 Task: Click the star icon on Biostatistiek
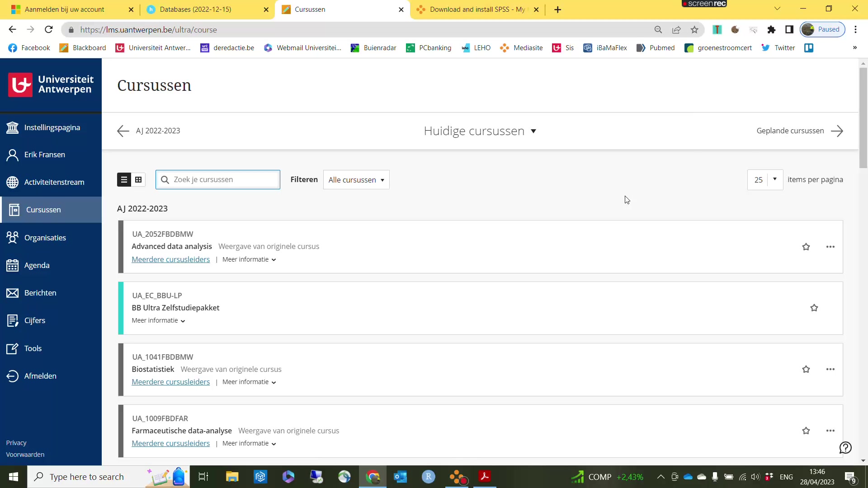pos(806,370)
